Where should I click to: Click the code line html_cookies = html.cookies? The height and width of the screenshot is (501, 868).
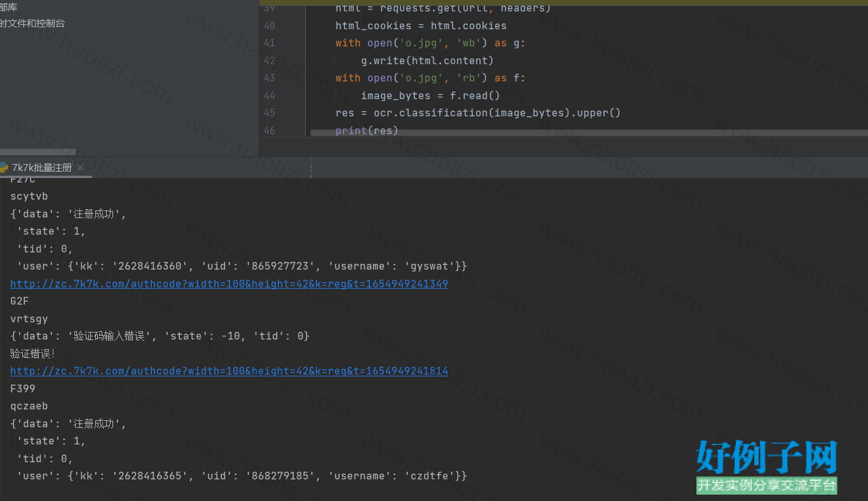click(x=421, y=26)
